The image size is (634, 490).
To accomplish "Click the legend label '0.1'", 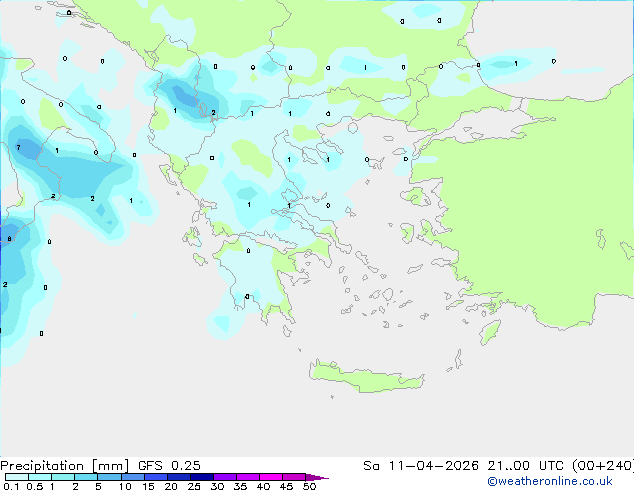I will (11, 486).
